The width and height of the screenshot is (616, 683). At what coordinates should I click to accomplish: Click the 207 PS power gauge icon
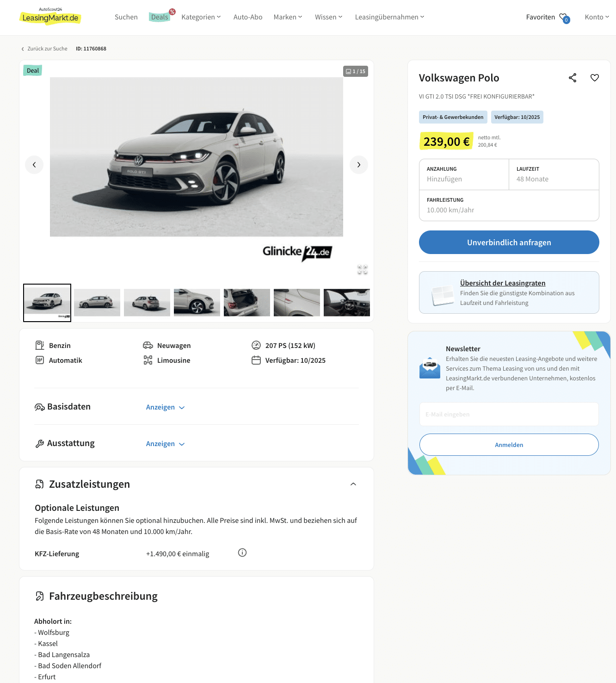[x=256, y=345]
